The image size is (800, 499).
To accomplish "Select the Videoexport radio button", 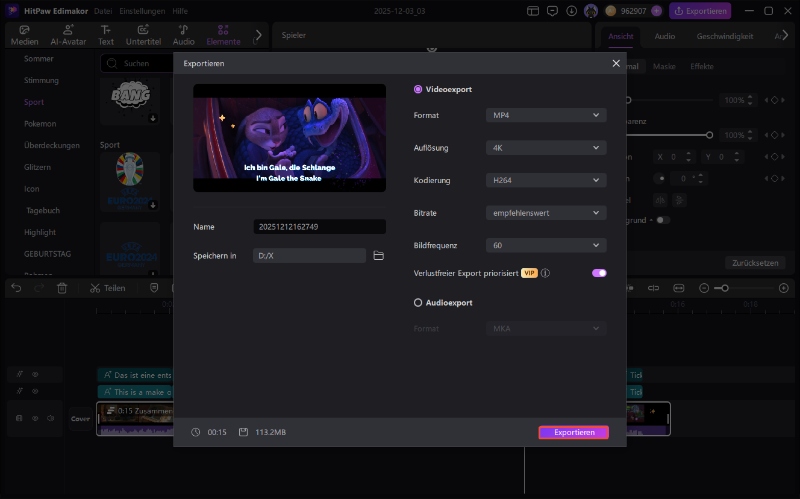I will click(418, 89).
